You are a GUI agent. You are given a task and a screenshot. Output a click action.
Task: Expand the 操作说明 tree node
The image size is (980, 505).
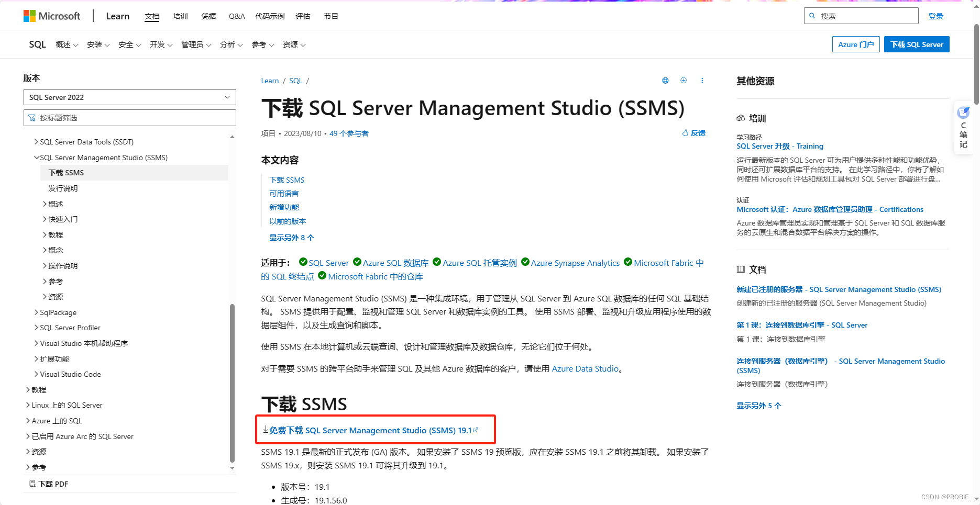(45, 266)
